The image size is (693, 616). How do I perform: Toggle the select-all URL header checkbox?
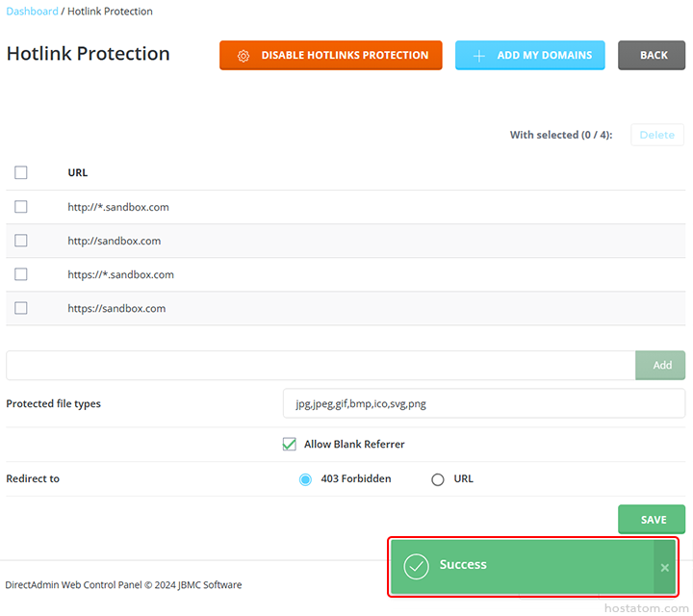point(21,173)
